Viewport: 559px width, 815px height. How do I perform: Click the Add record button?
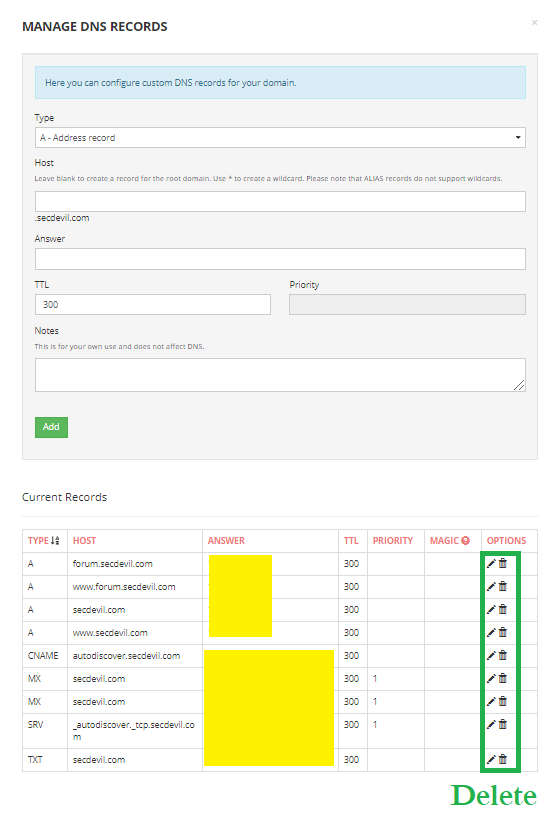coord(51,427)
